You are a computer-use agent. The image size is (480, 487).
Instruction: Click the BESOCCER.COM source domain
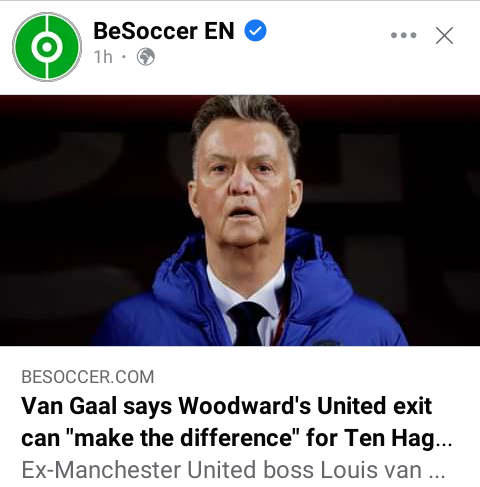[88, 377]
